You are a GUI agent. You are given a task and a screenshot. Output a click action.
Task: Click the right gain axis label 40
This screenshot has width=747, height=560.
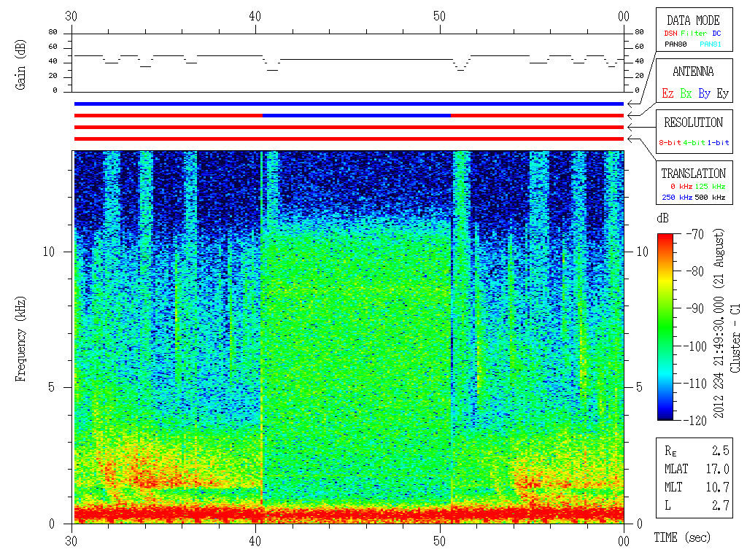(639, 61)
